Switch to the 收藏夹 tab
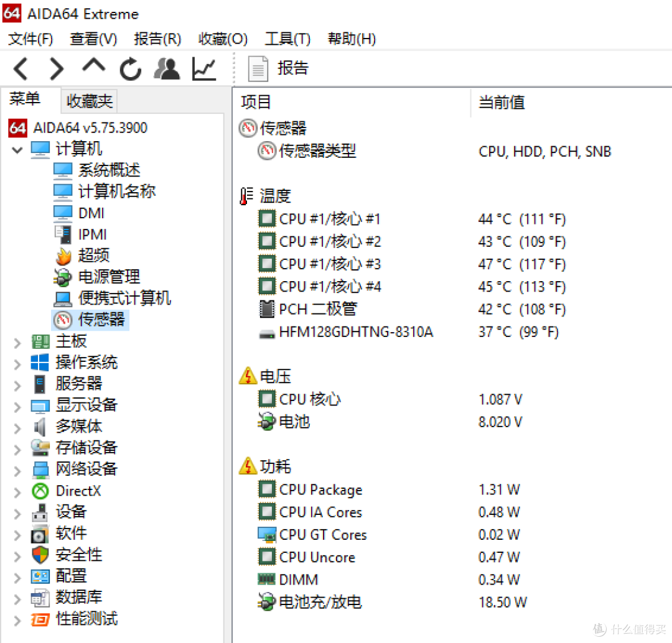Image resolution: width=672 pixels, height=643 pixels. tap(89, 101)
